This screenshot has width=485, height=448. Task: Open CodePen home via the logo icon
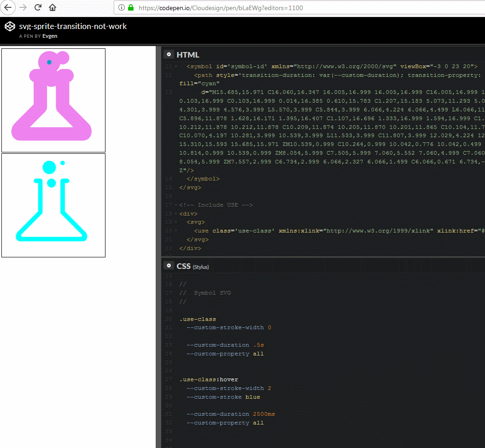10,27
